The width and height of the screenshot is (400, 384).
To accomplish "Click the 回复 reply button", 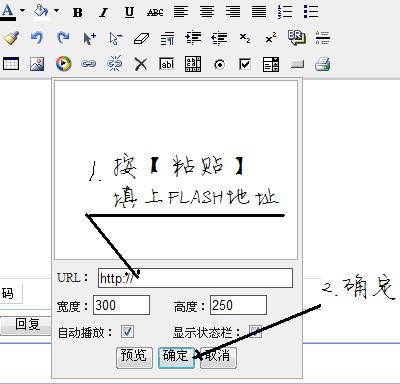I will pyautogui.click(x=27, y=324).
